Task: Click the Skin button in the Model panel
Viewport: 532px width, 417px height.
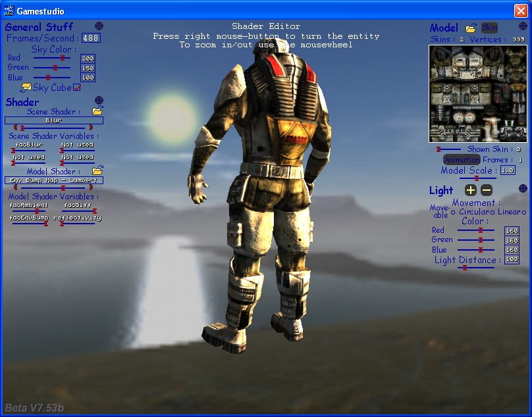Action: click(x=489, y=28)
